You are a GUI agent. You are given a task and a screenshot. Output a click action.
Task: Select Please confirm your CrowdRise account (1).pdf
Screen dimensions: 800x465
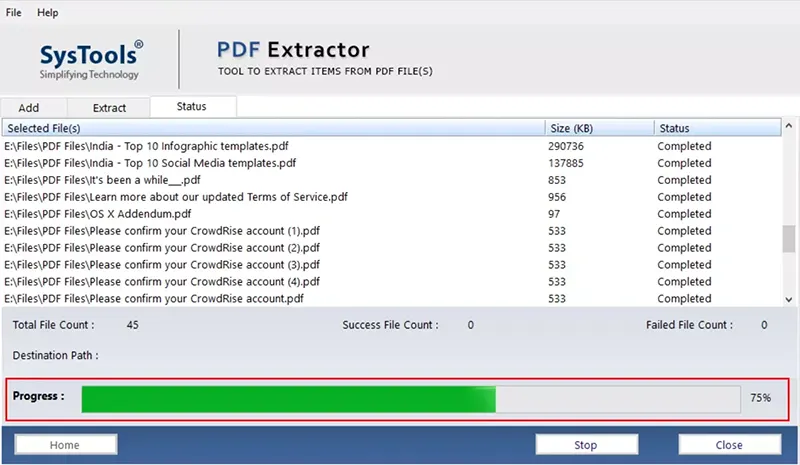point(392,231)
